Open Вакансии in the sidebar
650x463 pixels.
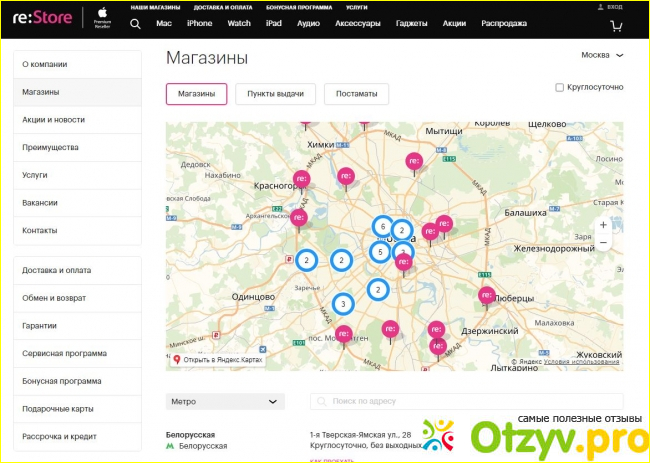pos(40,203)
